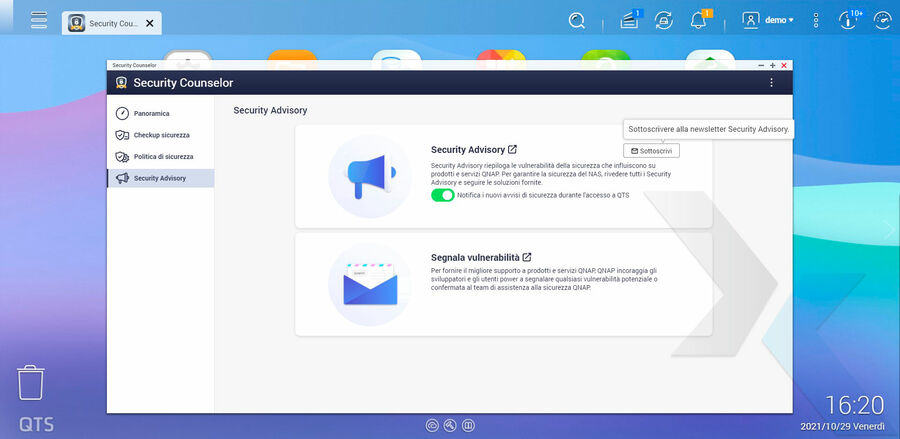Open Segnala vulnerabilità external link icon
Screen dimensions: 900x439
point(527,257)
